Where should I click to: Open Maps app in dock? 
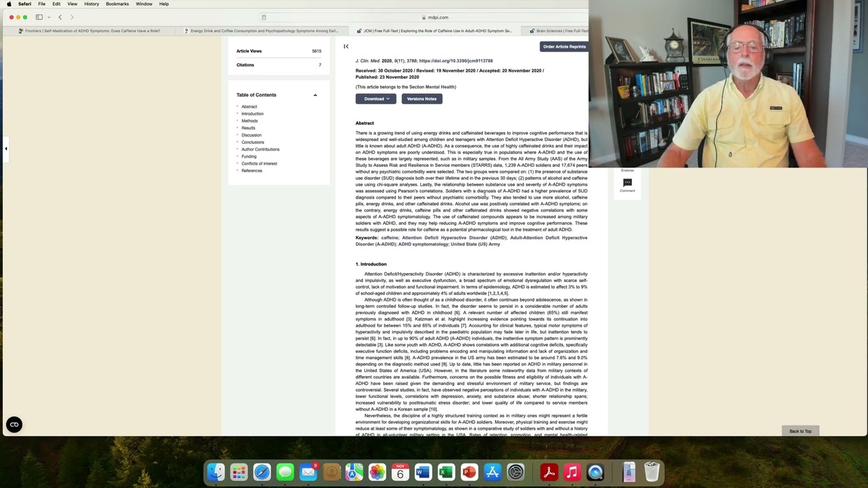pyautogui.click(x=354, y=472)
